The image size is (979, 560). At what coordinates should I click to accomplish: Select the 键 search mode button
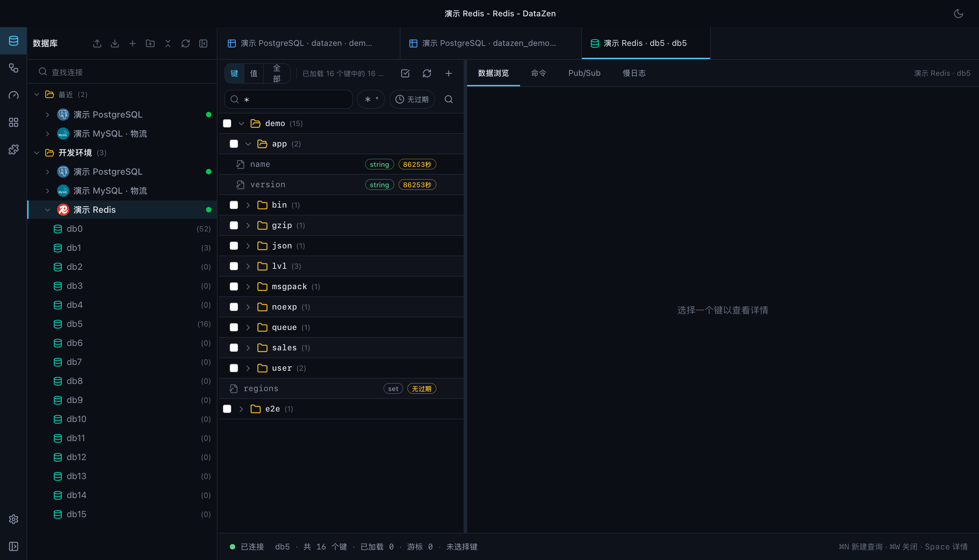pos(234,73)
